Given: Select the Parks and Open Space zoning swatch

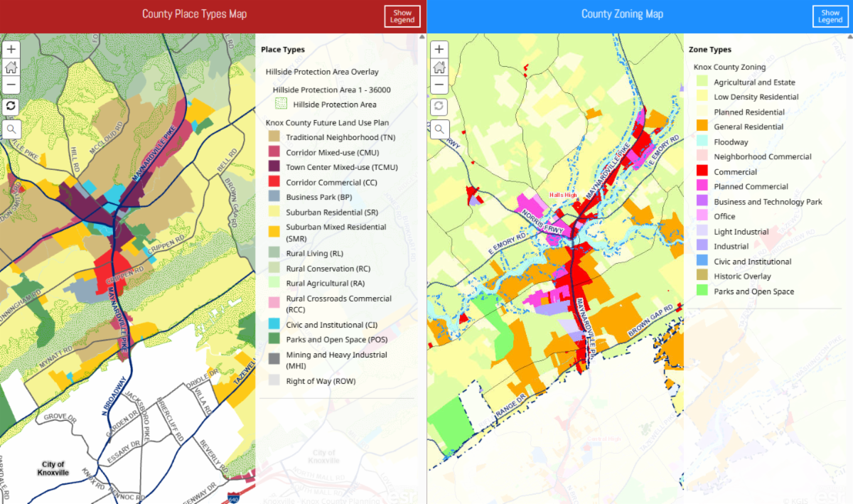Looking at the screenshot, I should coord(702,291).
